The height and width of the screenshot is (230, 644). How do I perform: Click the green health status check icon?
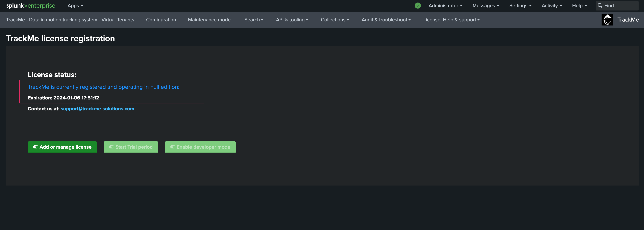[418, 5]
